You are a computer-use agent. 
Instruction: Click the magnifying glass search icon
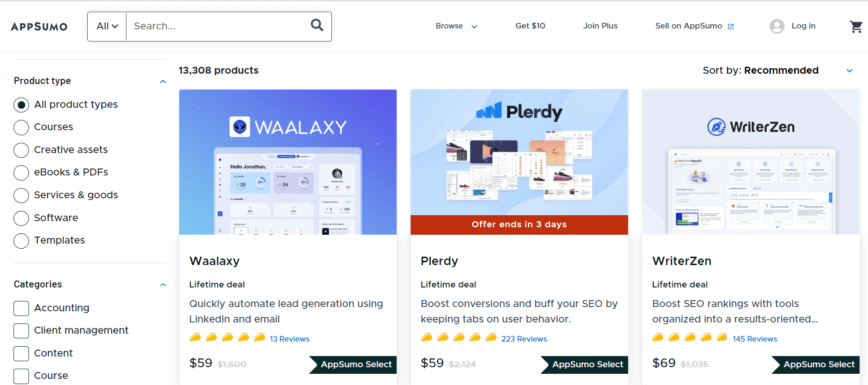[x=317, y=25]
